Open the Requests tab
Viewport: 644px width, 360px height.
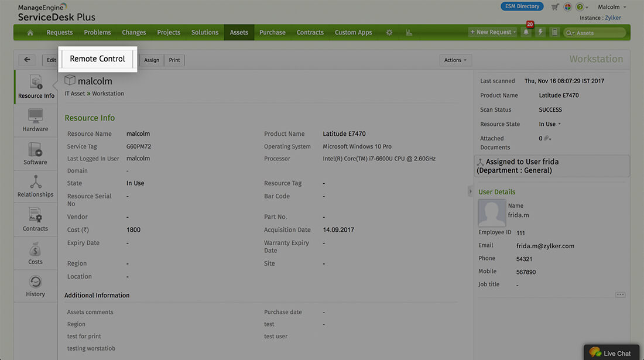click(60, 32)
